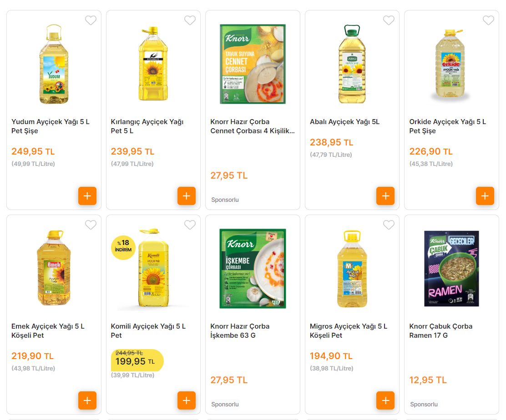This screenshot has width=506, height=420.
Task: Click the %18 indirim discount badge
Action: coord(123,247)
